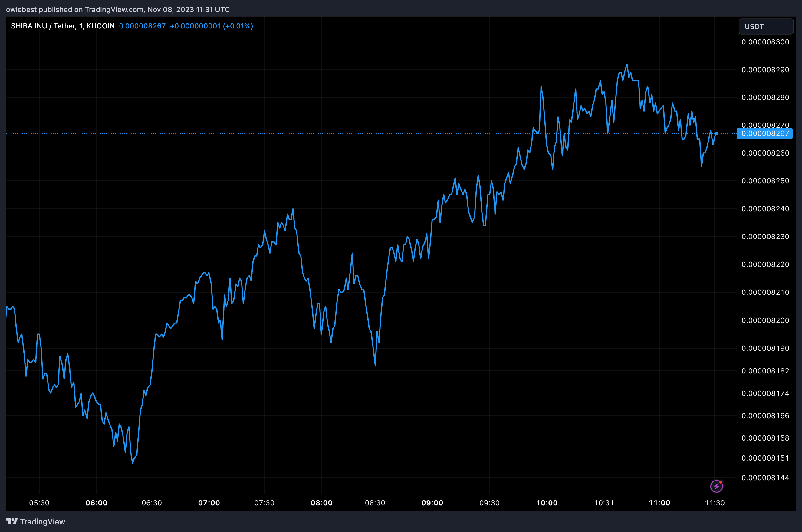The image size is (802, 532).
Task: Click the TradingView logo icon
Action: click(x=12, y=521)
